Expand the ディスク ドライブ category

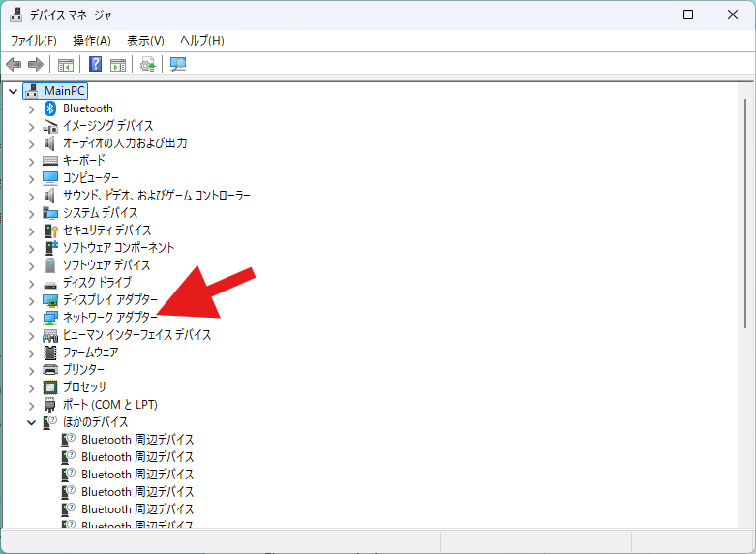pos(31,283)
